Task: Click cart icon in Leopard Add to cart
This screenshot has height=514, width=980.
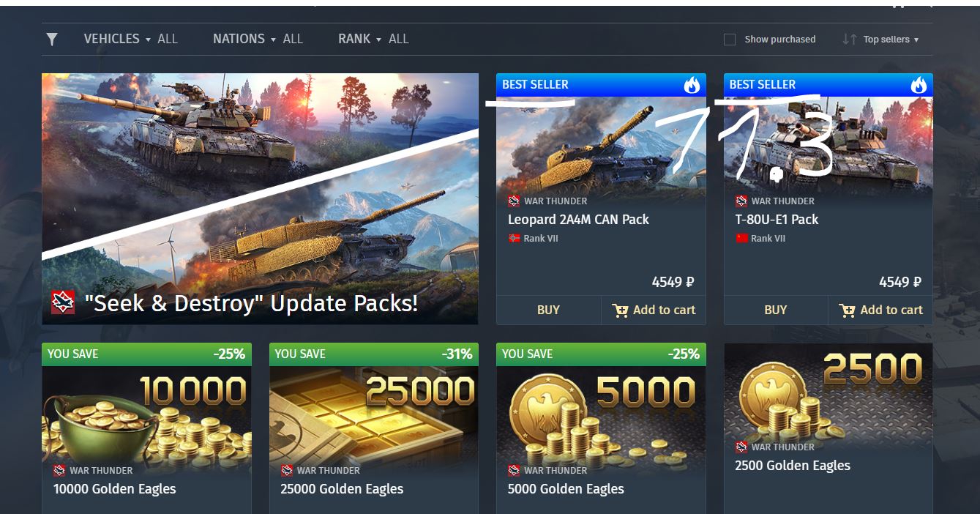Action: tap(621, 310)
